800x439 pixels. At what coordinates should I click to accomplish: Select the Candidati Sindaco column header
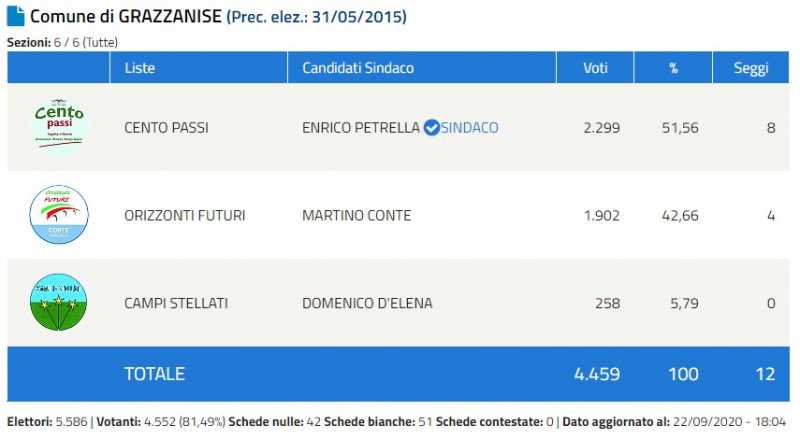coord(357,68)
